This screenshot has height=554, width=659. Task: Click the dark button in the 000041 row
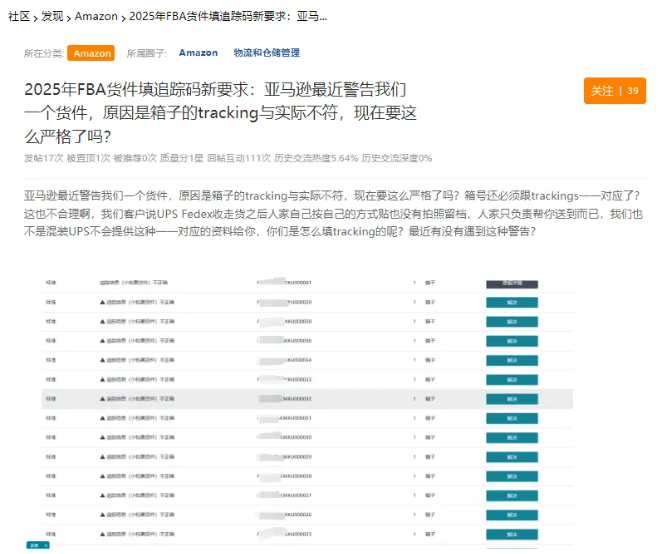click(x=512, y=284)
